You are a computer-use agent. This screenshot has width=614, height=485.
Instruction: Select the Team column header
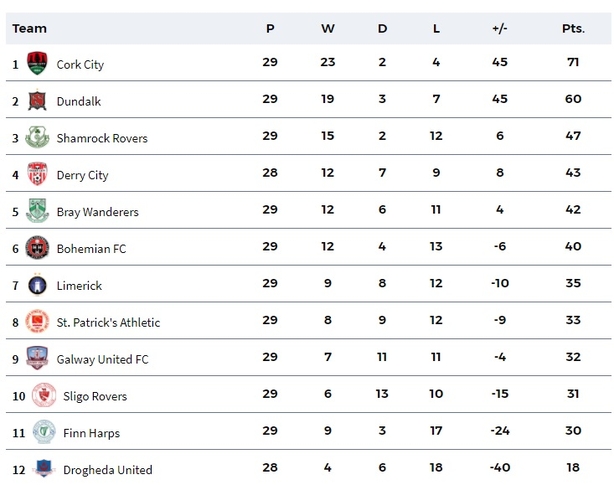(29, 29)
